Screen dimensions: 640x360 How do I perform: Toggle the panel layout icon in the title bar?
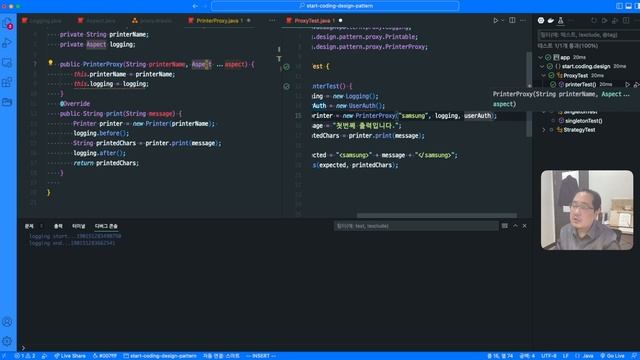pos(629,6)
